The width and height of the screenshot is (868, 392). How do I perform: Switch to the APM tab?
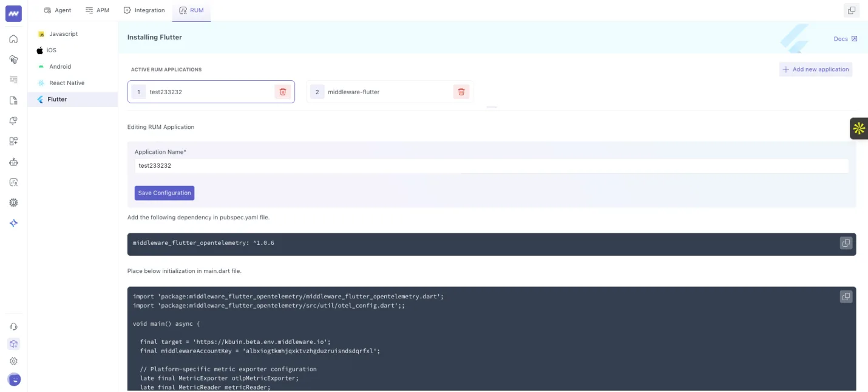tap(97, 10)
